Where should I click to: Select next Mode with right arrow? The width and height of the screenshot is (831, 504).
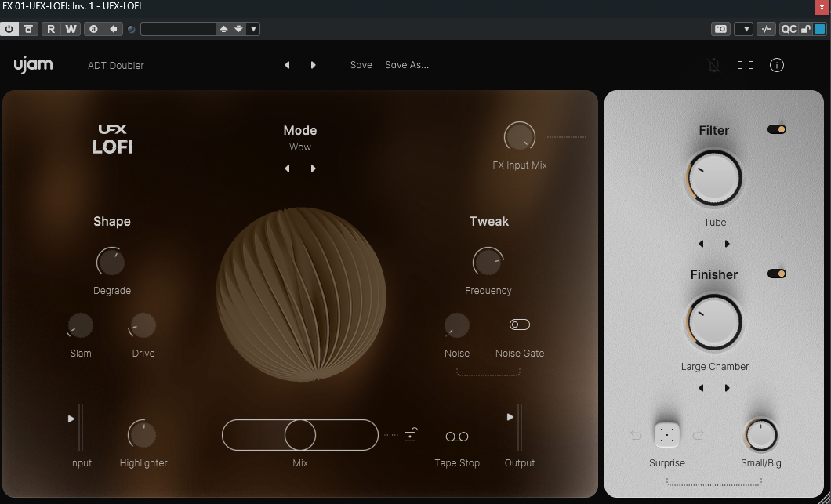[x=314, y=169]
